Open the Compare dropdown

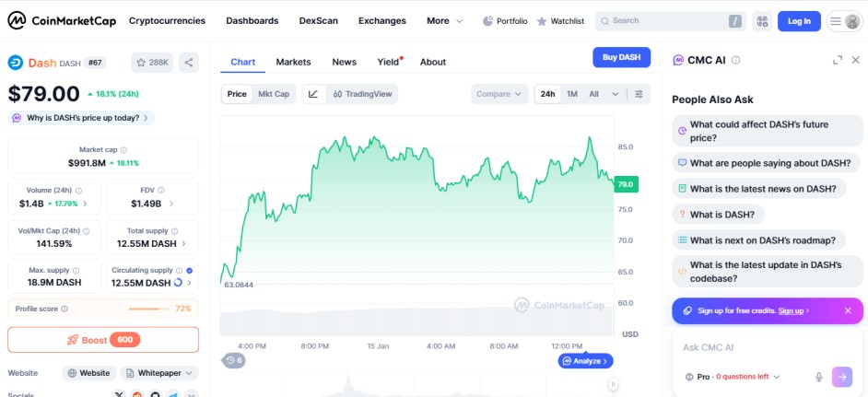click(499, 94)
